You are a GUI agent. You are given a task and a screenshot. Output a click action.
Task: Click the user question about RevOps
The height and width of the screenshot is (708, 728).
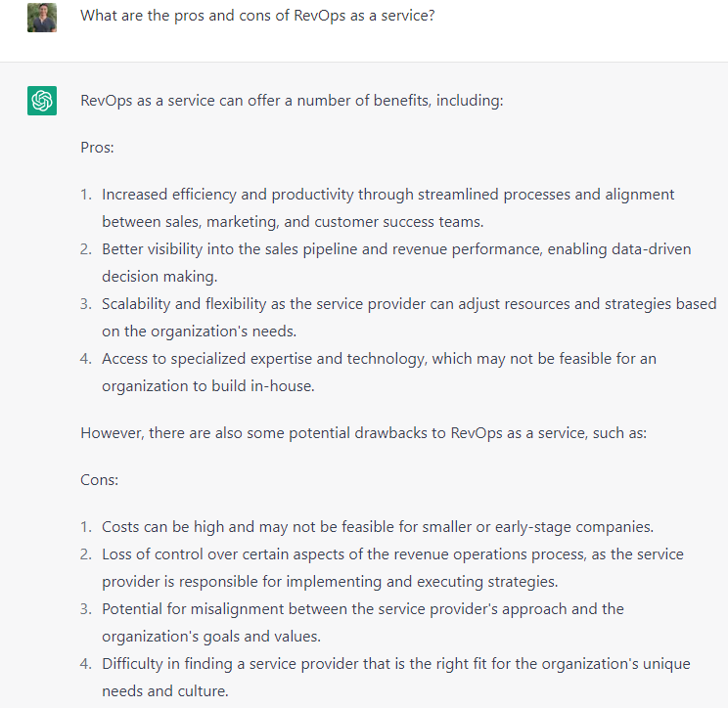point(257,16)
